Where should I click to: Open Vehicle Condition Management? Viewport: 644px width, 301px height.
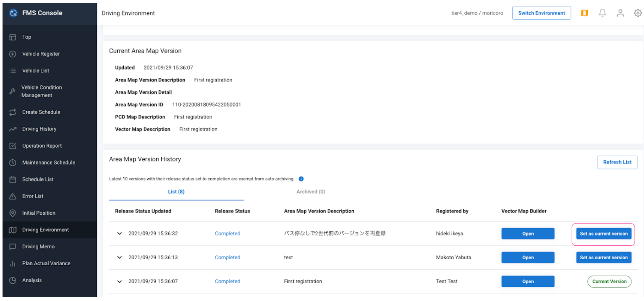click(41, 91)
